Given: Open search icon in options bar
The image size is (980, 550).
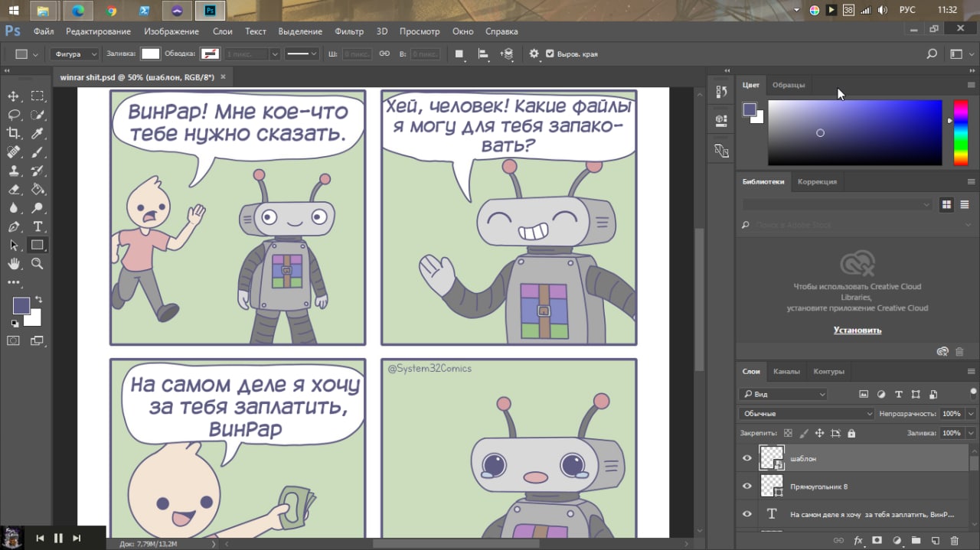Looking at the screenshot, I should [x=932, y=54].
